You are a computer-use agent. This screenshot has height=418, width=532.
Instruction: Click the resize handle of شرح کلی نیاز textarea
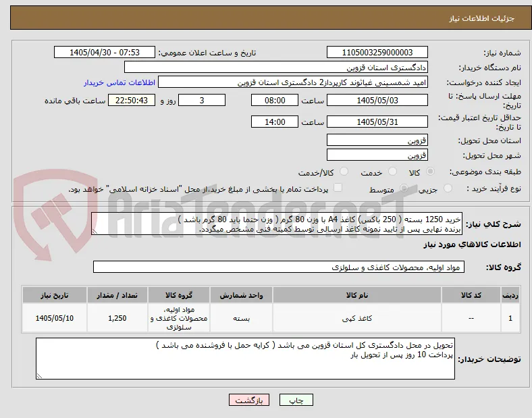95,232
